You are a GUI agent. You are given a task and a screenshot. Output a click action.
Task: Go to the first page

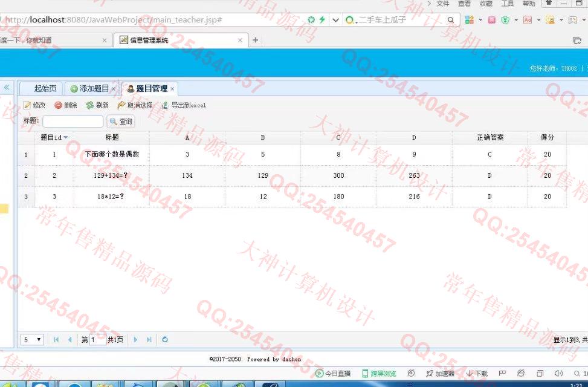tap(56, 340)
